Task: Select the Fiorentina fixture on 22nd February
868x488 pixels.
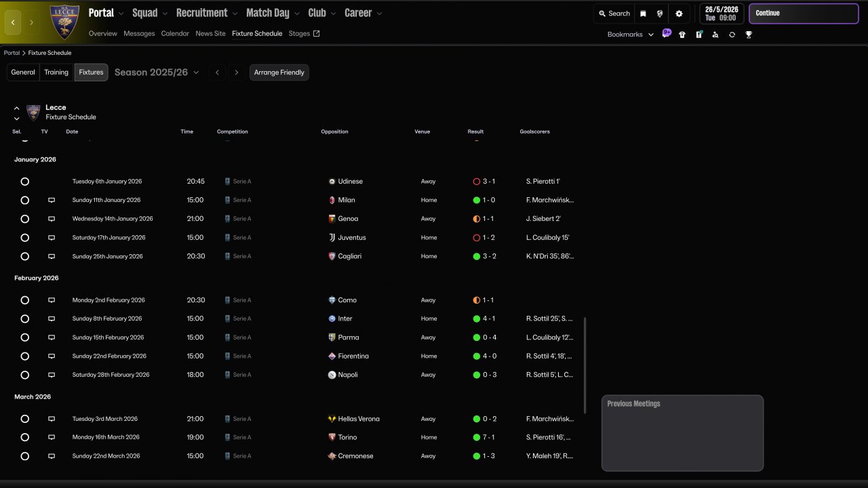Action: click(25, 356)
